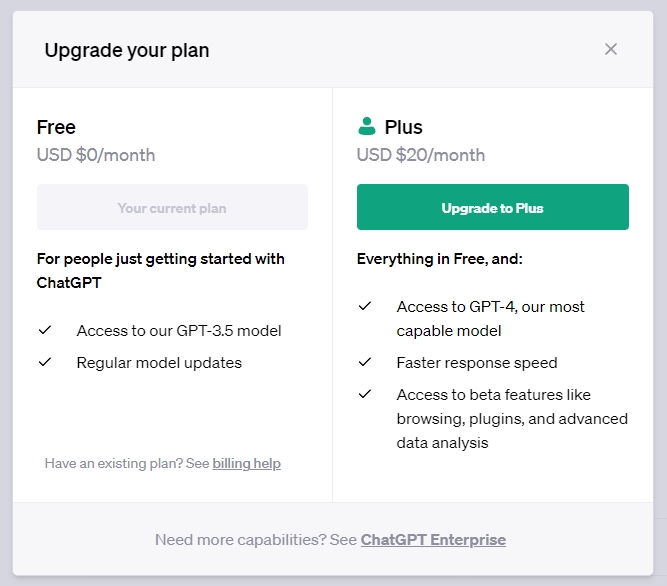Click the USD $20/month price
The height and width of the screenshot is (586, 667).
420,155
